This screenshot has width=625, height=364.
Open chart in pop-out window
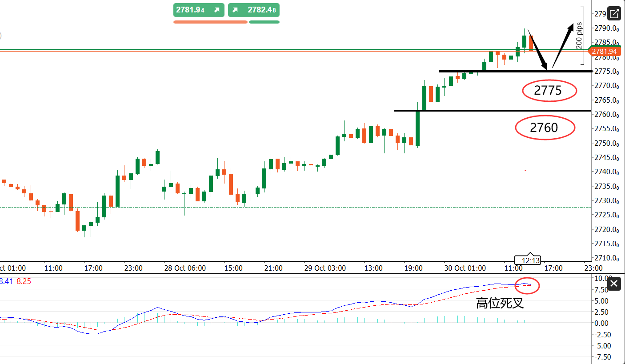pos(614,14)
